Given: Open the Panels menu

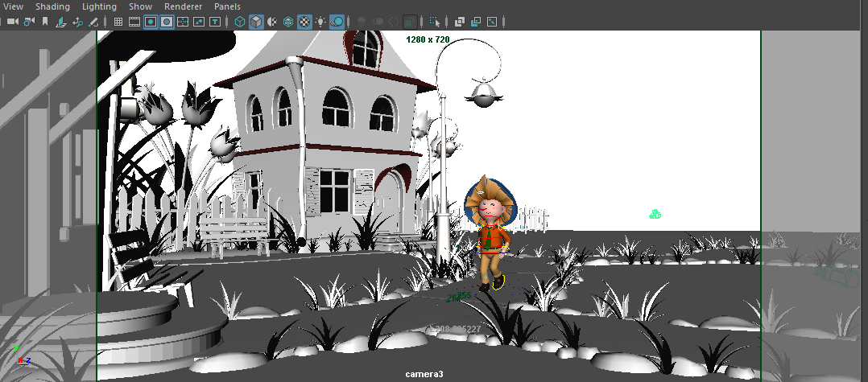Looking at the screenshot, I should tap(227, 6).
